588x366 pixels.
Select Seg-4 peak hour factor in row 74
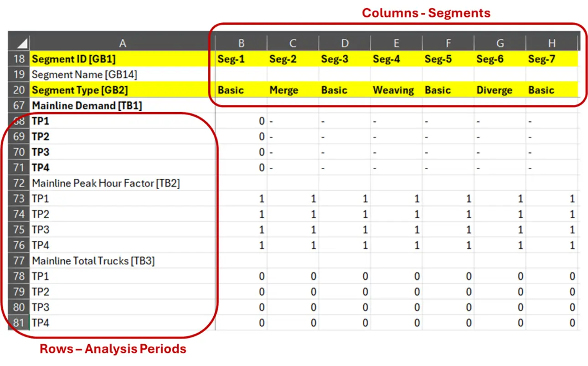pyautogui.click(x=396, y=214)
